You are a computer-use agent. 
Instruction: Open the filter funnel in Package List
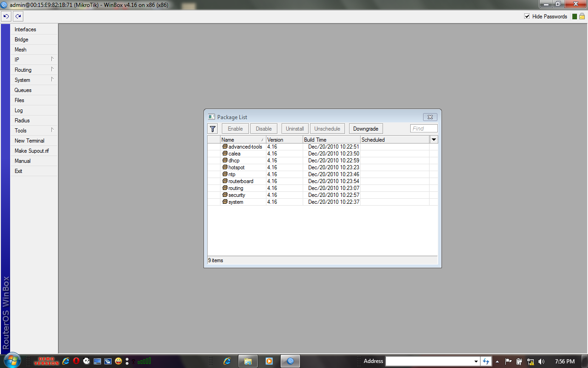212,129
